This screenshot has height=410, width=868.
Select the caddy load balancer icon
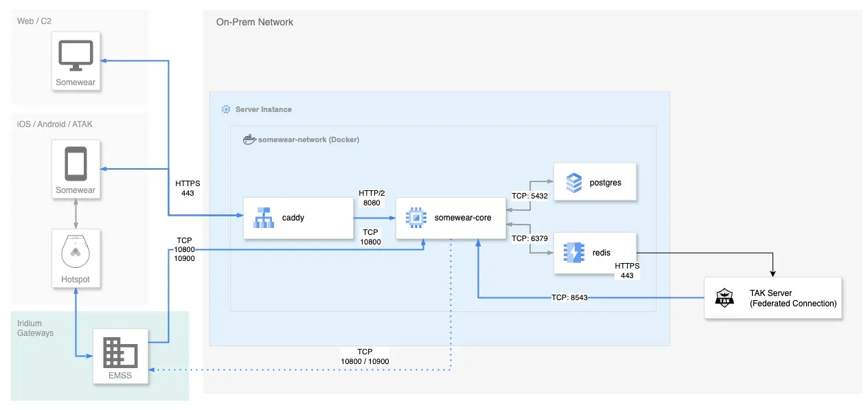coord(264,218)
